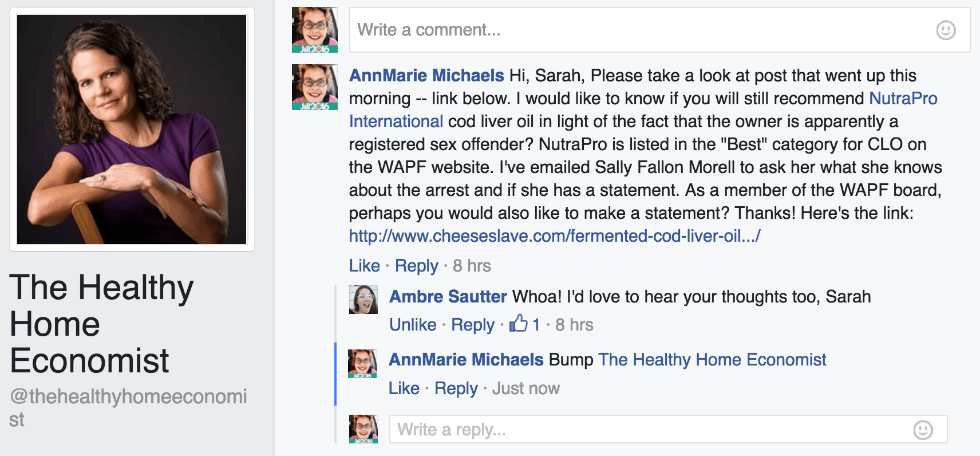Screen dimensions: 980x456
Task: Open AnnMarie Michaels name on main comment
Action: [426, 76]
